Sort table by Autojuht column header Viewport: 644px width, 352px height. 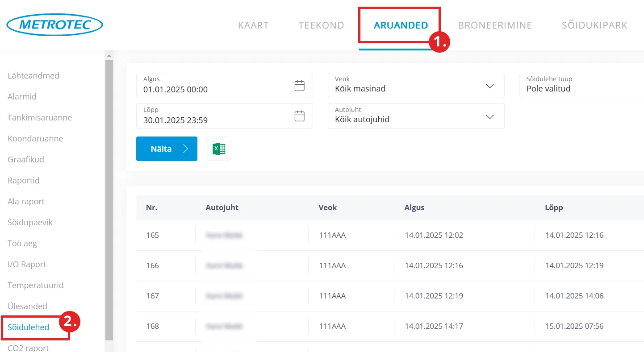(222, 207)
